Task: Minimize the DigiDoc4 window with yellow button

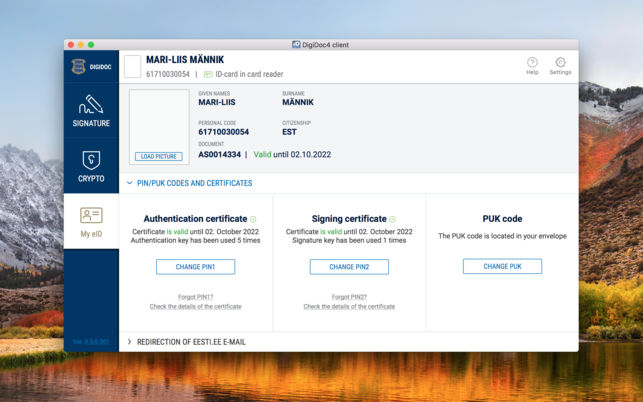Action: 81,44
